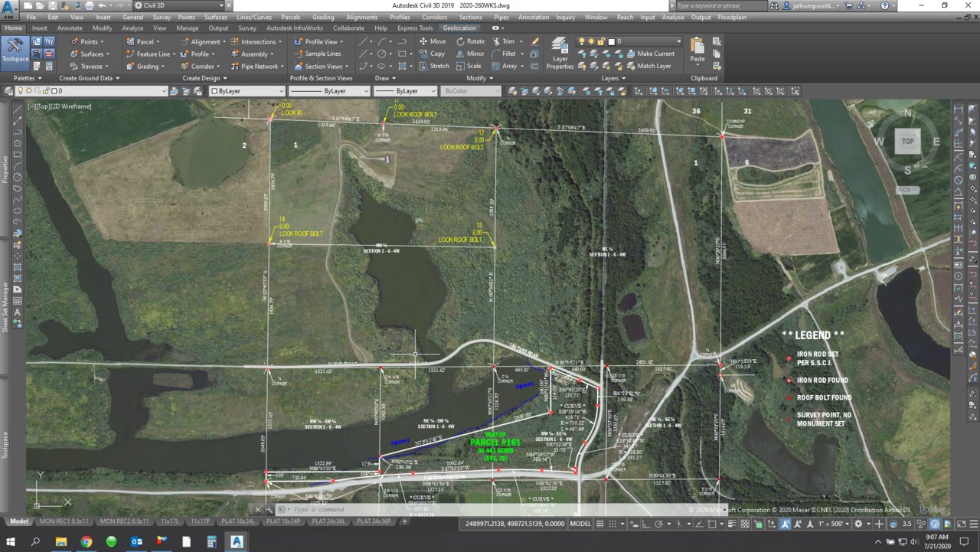Click the Open file icon in quick access toolbar
Screen dimensions: 980x552
[x=38, y=5]
